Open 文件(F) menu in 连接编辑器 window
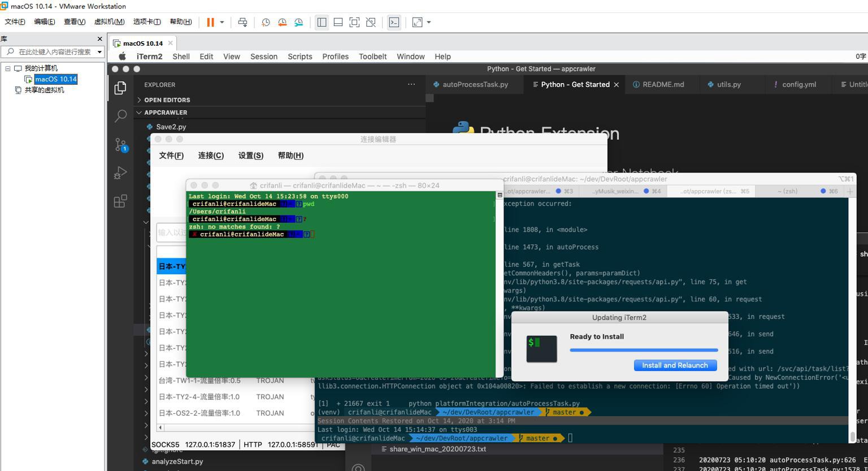 171,155
